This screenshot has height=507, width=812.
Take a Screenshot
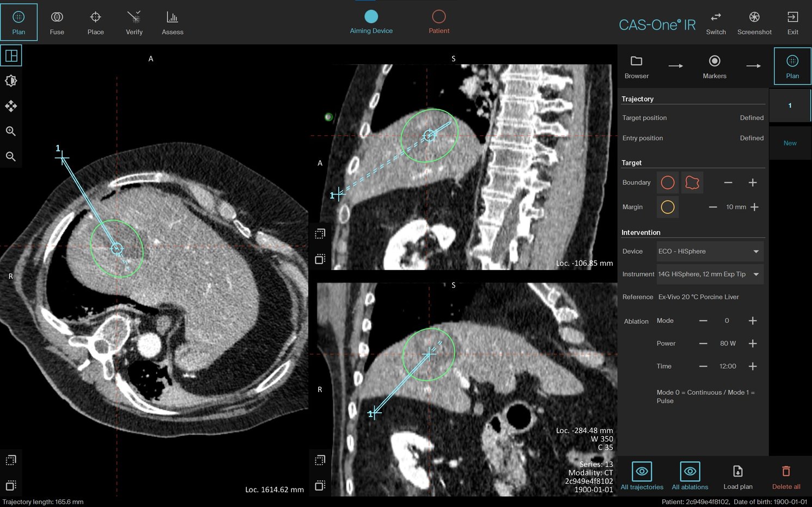click(x=754, y=23)
